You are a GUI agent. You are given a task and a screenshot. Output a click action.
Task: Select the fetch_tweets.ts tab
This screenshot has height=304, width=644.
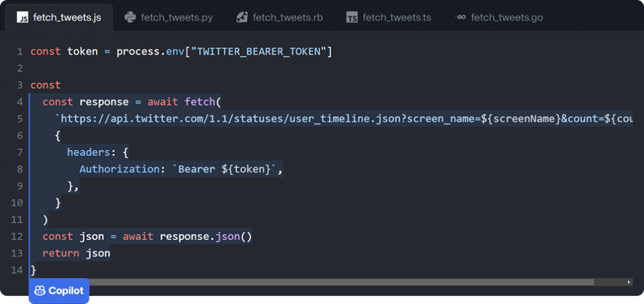coord(397,18)
